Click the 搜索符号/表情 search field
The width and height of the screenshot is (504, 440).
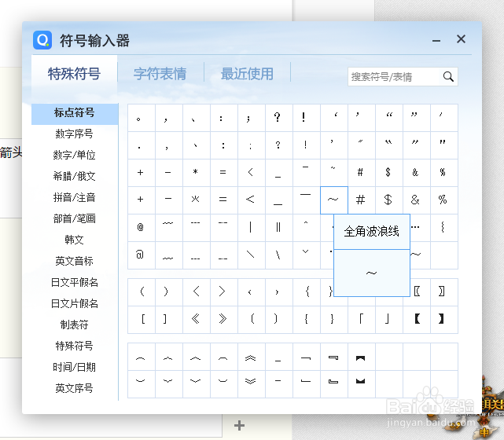pos(393,77)
